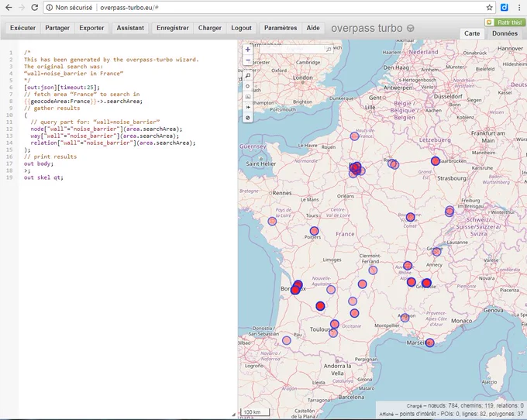Image resolution: width=527 pixels, height=420 pixels.
Task: Reload the browser page
Action: coord(34,8)
